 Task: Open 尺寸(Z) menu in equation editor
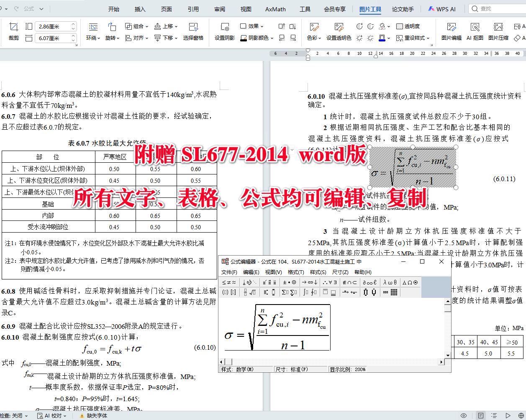point(340,272)
